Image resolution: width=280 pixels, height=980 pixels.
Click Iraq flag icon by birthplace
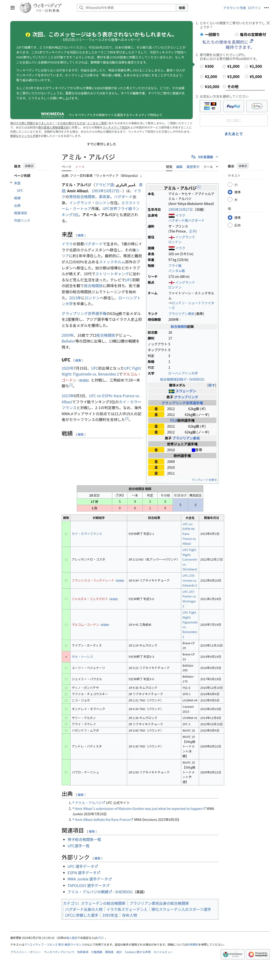point(171,215)
